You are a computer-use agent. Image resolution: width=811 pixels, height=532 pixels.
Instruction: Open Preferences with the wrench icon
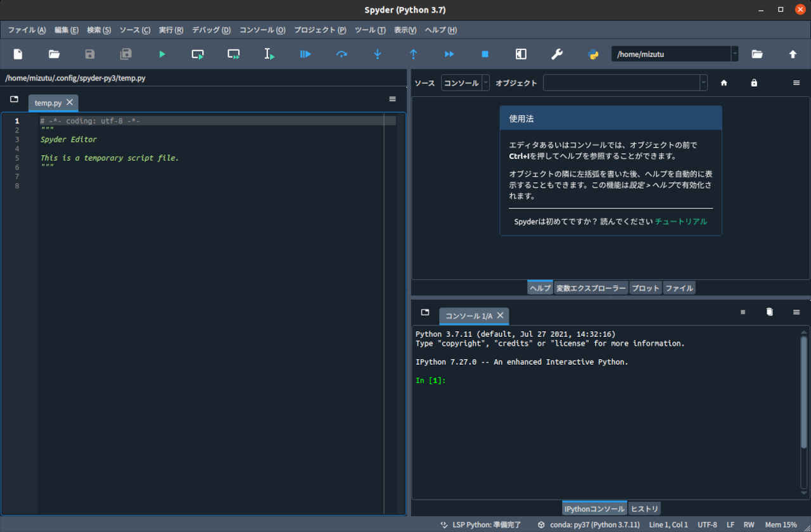557,54
